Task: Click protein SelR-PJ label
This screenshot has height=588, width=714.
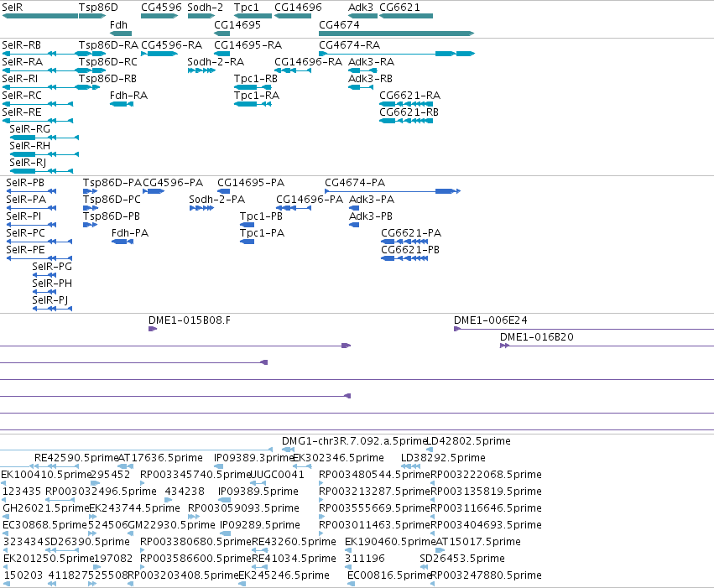Action: 50,300
